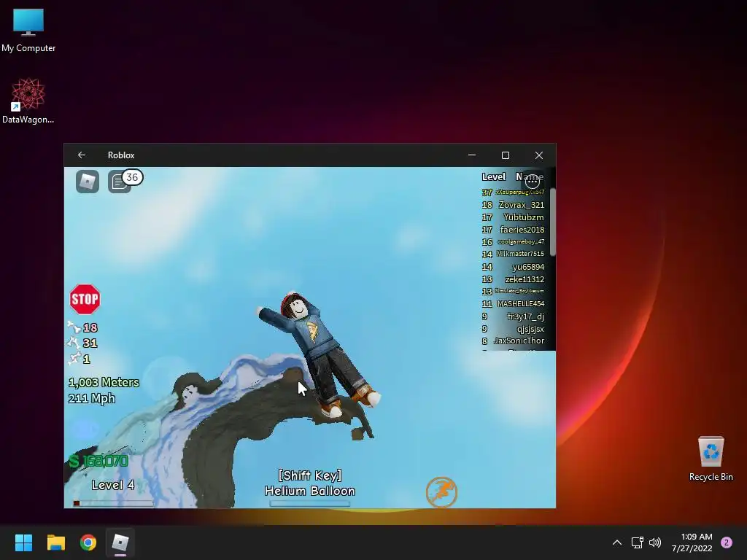Image resolution: width=747 pixels, height=560 pixels.
Task: Open the Roblox menu logo button
Action: point(88,182)
